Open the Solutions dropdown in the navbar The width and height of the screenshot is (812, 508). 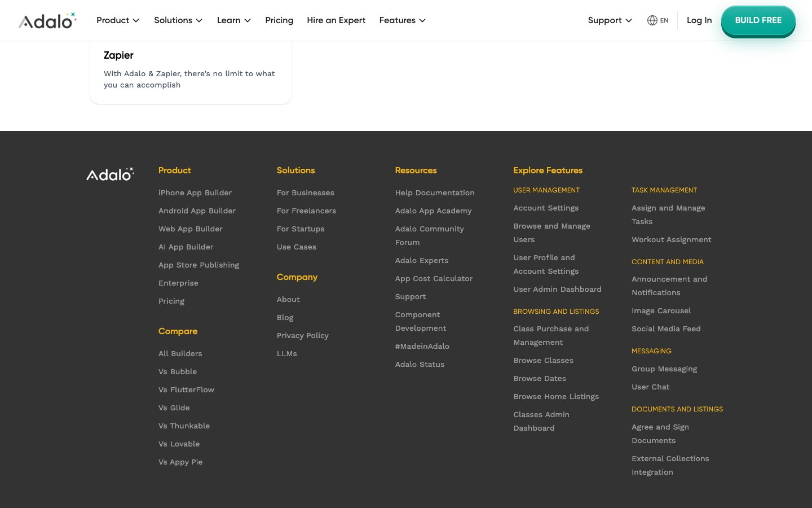pos(178,20)
